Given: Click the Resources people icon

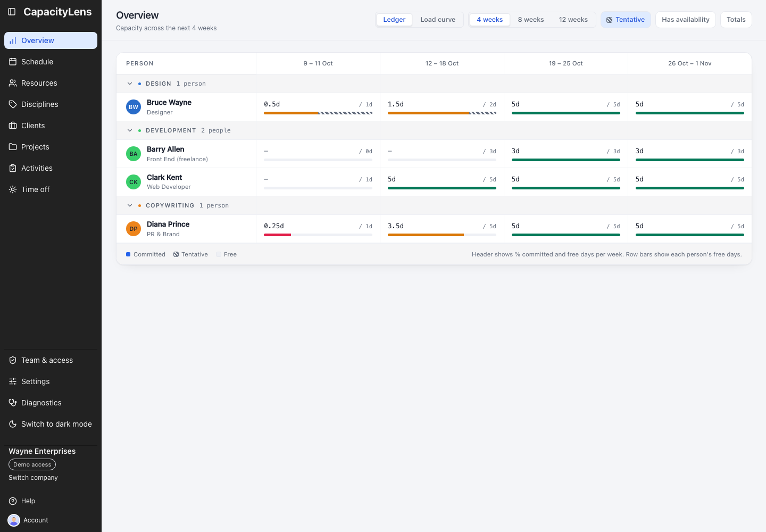Looking at the screenshot, I should point(13,83).
